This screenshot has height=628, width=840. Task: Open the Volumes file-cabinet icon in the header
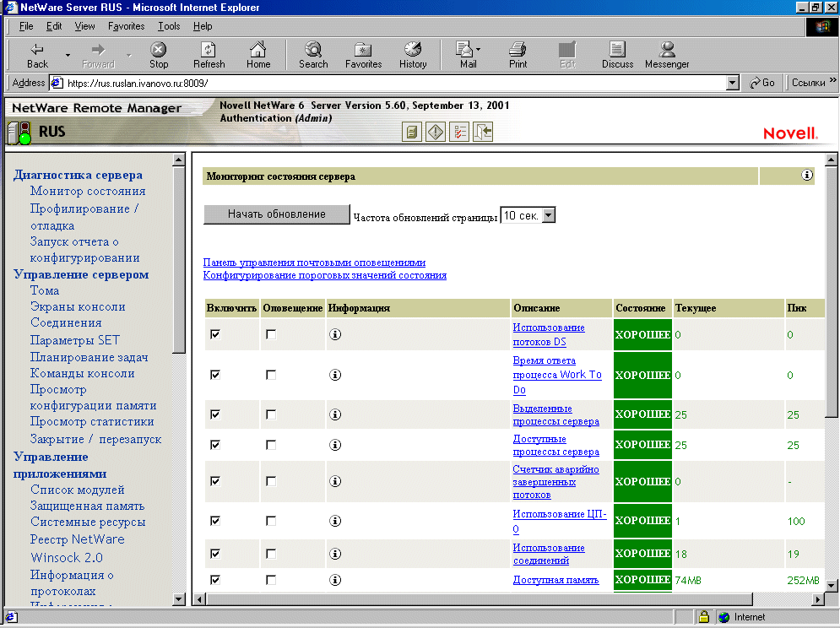point(412,132)
